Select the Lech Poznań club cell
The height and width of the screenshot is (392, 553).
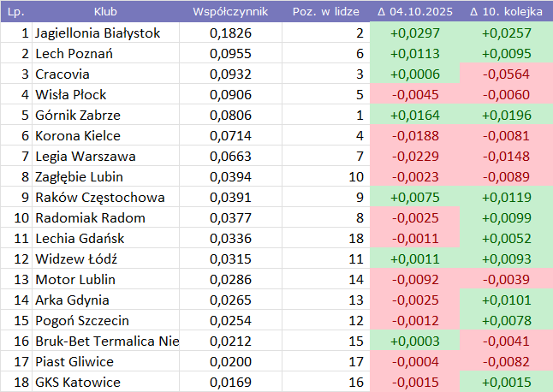coord(74,54)
